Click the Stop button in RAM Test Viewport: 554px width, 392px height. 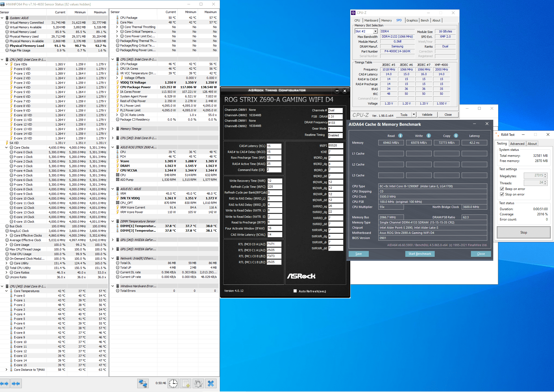pyautogui.click(x=523, y=232)
